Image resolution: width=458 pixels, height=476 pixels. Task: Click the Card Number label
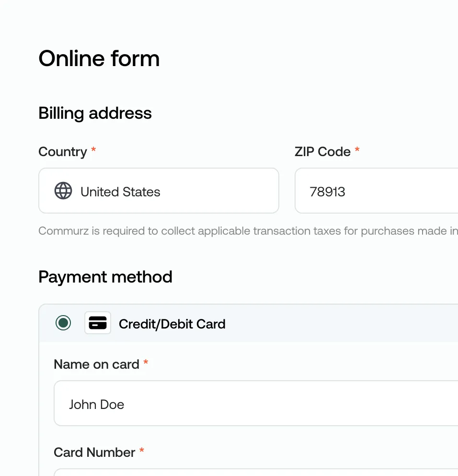(94, 453)
